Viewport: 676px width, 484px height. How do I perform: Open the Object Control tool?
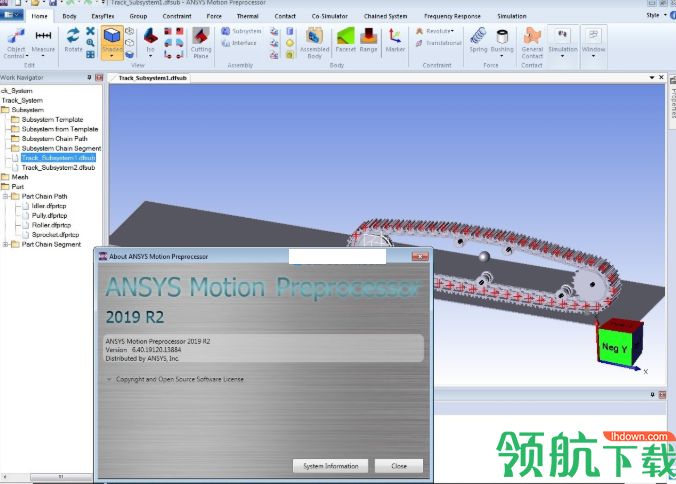click(x=16, y=43)
